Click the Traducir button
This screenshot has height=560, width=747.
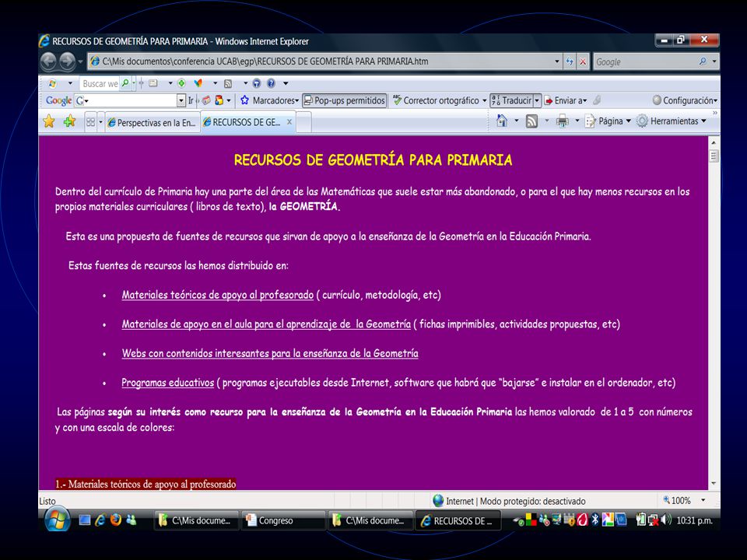click(512, 100)
